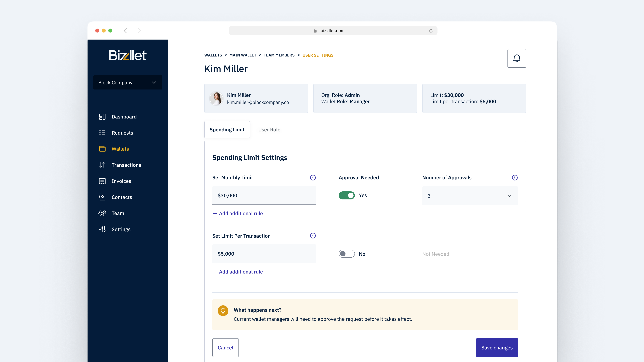Viewport: 644px width, 362px height.
Task: Click the Wallets wallet icon
Action: pyautogui.click(x=102, y=149)
